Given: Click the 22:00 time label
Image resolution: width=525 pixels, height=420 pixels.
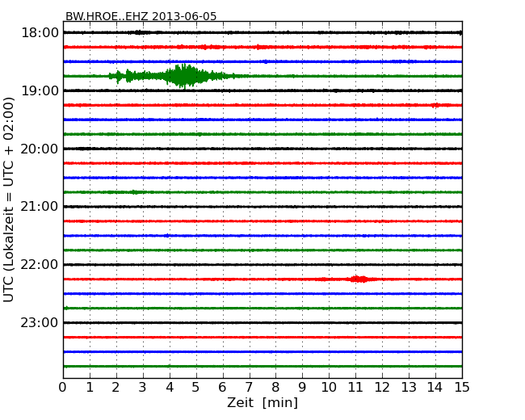Looking at the screenshot, I should tap(40, 265).
